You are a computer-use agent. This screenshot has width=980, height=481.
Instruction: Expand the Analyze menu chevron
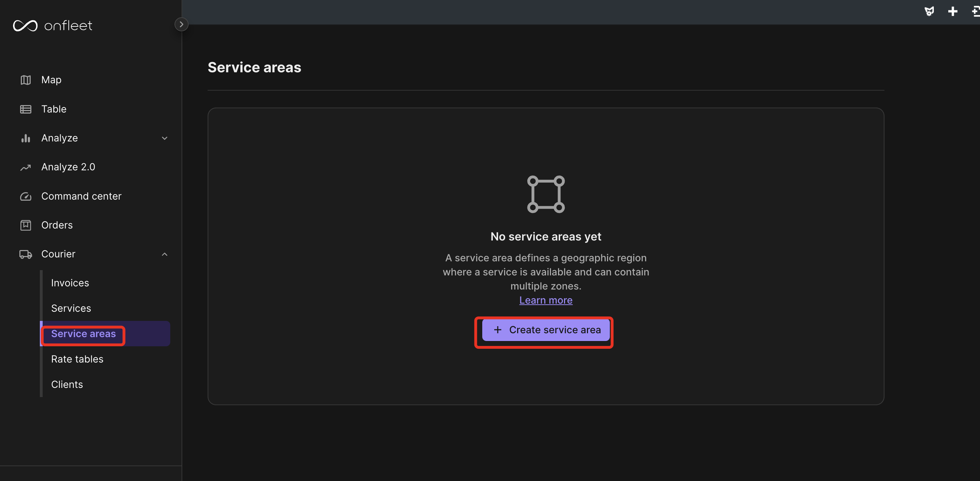click(x=164, y=138)
